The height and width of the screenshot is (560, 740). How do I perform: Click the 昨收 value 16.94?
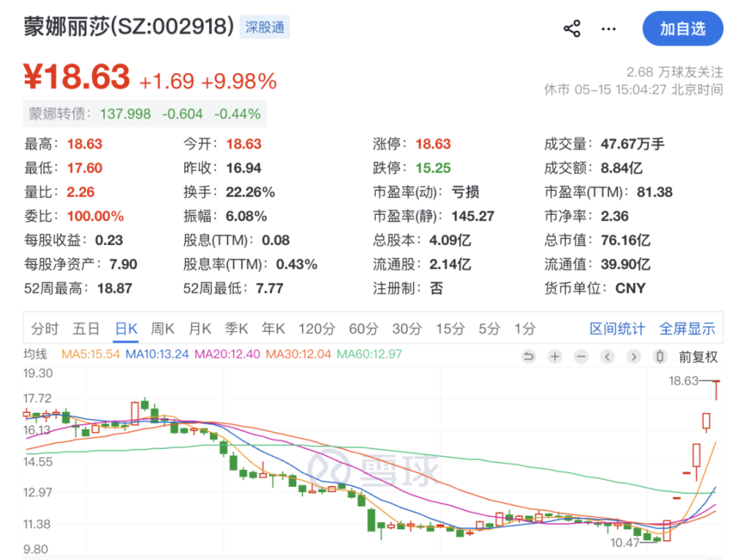click(244, 168)
